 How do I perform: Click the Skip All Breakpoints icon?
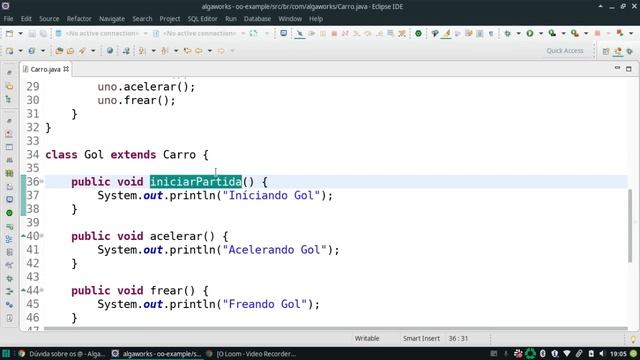click(x=300, y=33)
